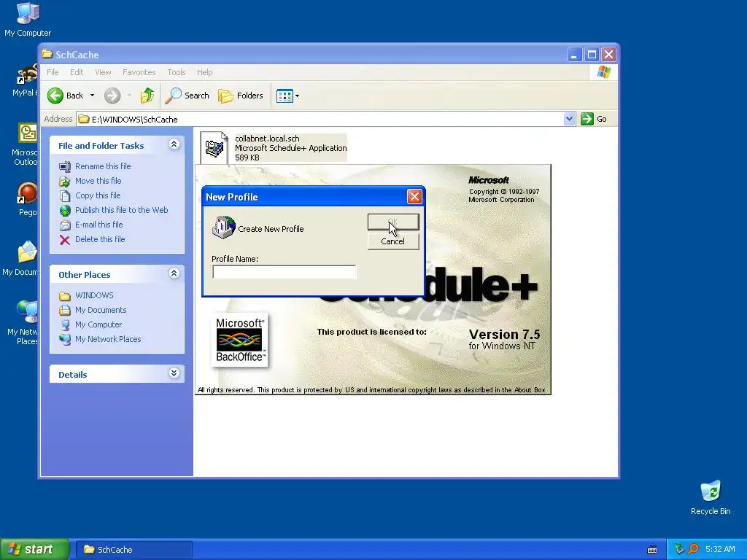Go up one folder level
This screenshot has height=560, width=747.
(147, 96)
